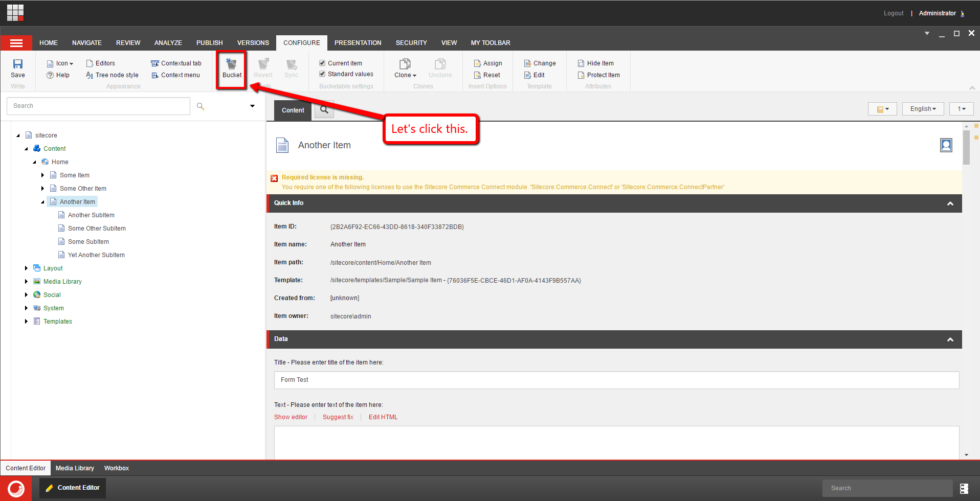The width and height of the screenshot is (980, 501).
Task: Click the Sitecore start button logo
Action: pyautogui.click(x=16, y=488)
